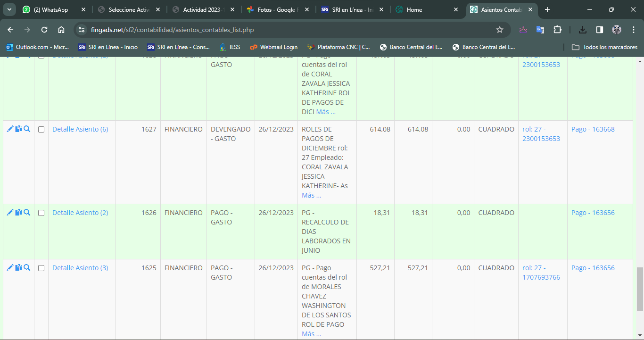The width and height of the screenshot is (644, 340).
Task: Switch to the SRI en Línea tab
Action: 351,9
